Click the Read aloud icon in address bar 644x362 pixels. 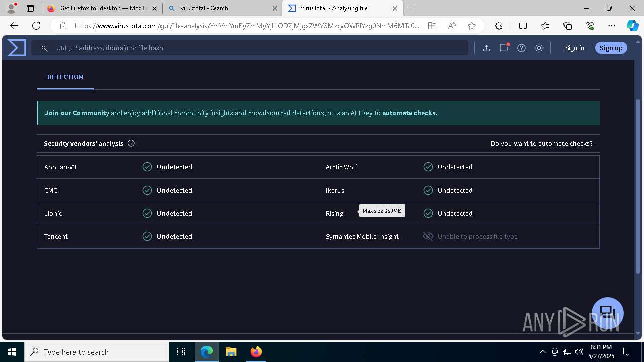click(452, 26)
